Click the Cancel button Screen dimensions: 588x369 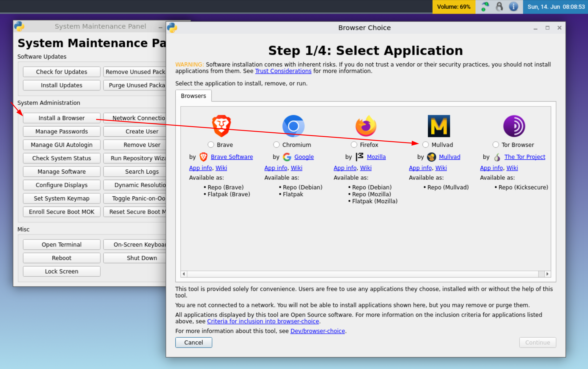pos(194,343)
